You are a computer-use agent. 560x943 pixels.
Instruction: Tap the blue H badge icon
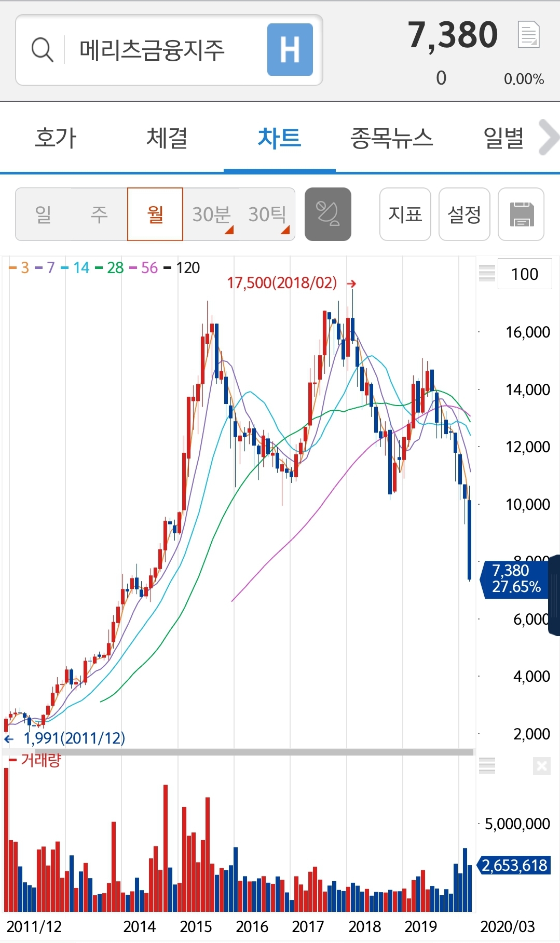pyautogui.click(x=290, y=50)
